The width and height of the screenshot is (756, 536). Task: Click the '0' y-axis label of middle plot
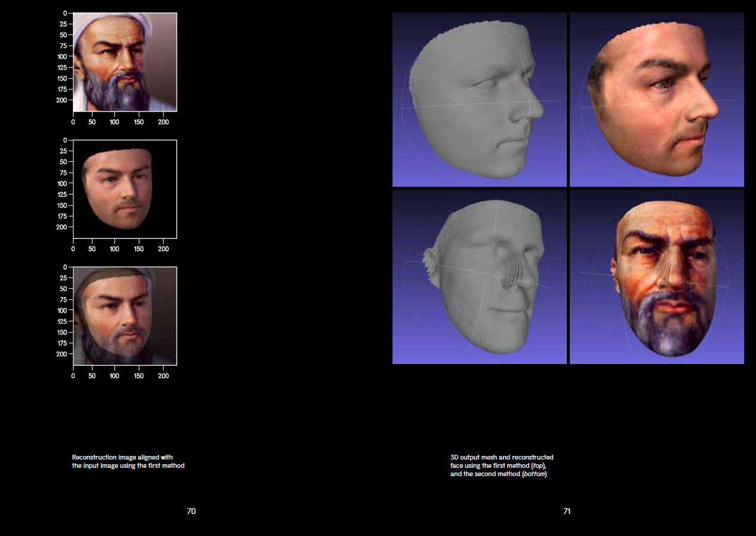click(65, 140)
